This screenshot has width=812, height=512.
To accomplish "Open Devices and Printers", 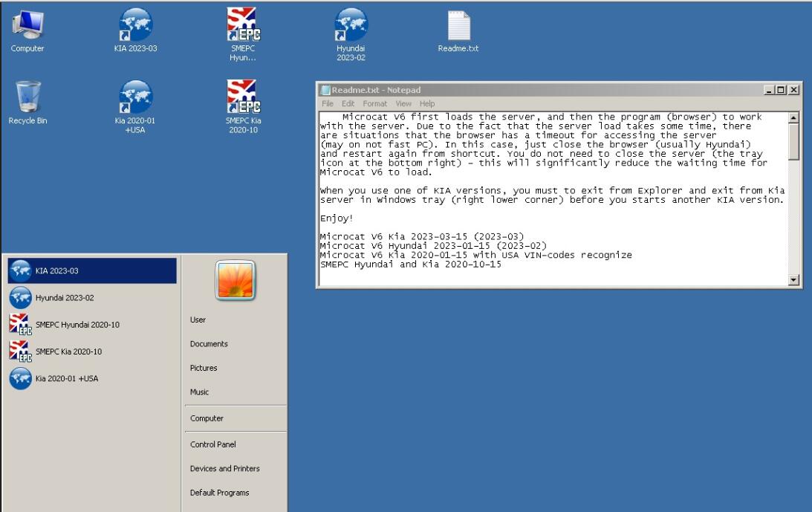I will tap(225, 468).
